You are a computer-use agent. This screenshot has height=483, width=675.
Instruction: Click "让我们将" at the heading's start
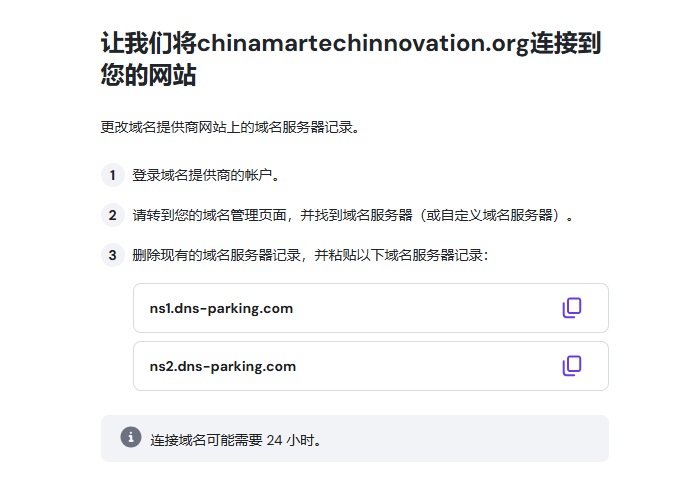(x=148, y=44)
